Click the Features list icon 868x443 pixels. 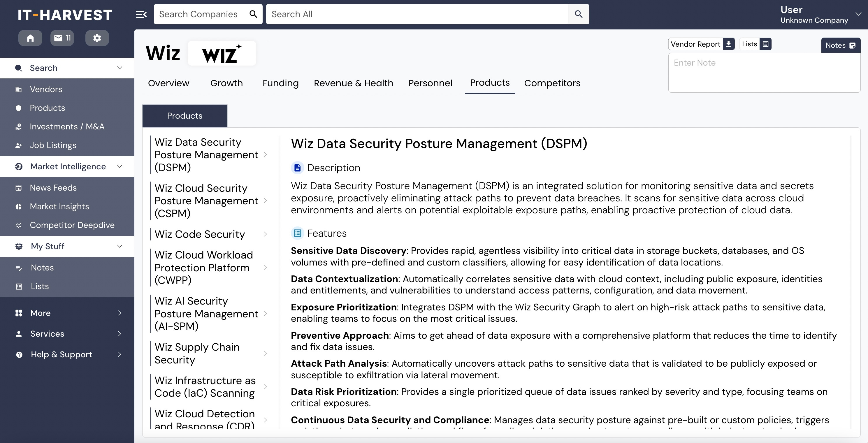point(297,233)
